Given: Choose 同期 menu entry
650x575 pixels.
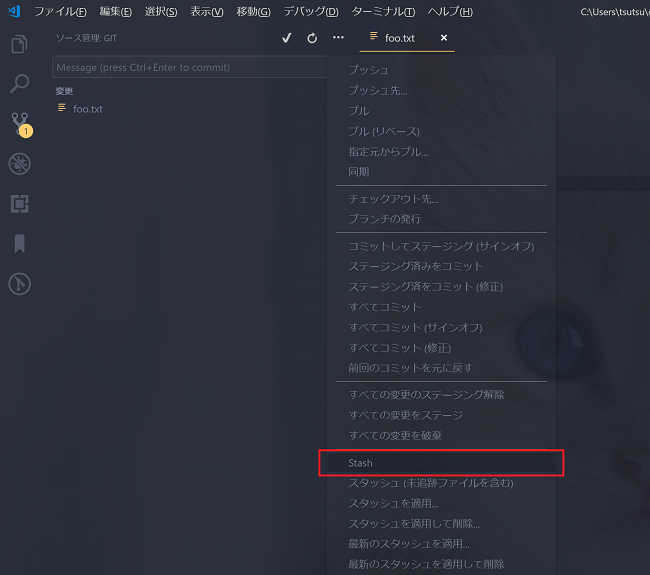Looking at the screenshot, I should pyautogui.click(x=441, y=172).
